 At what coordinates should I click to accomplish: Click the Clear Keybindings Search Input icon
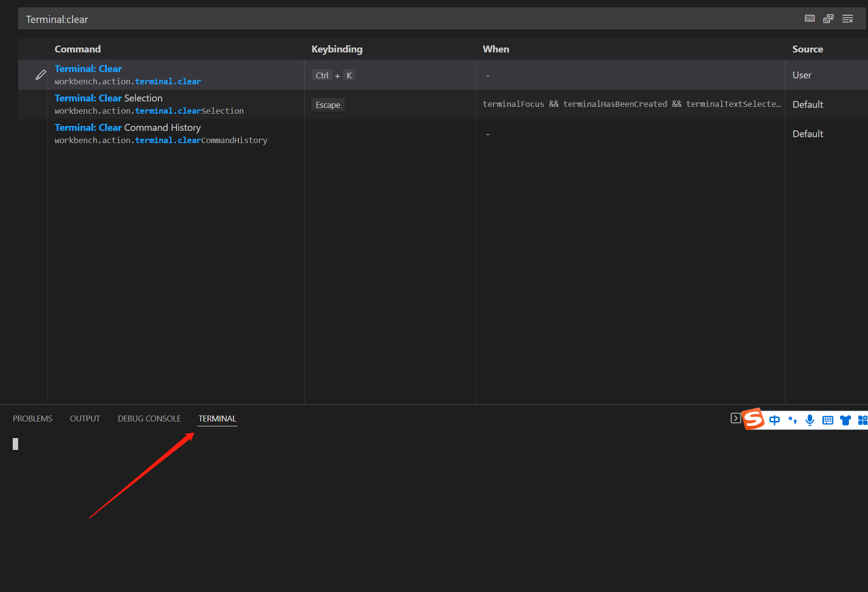[x=847, y=18]
